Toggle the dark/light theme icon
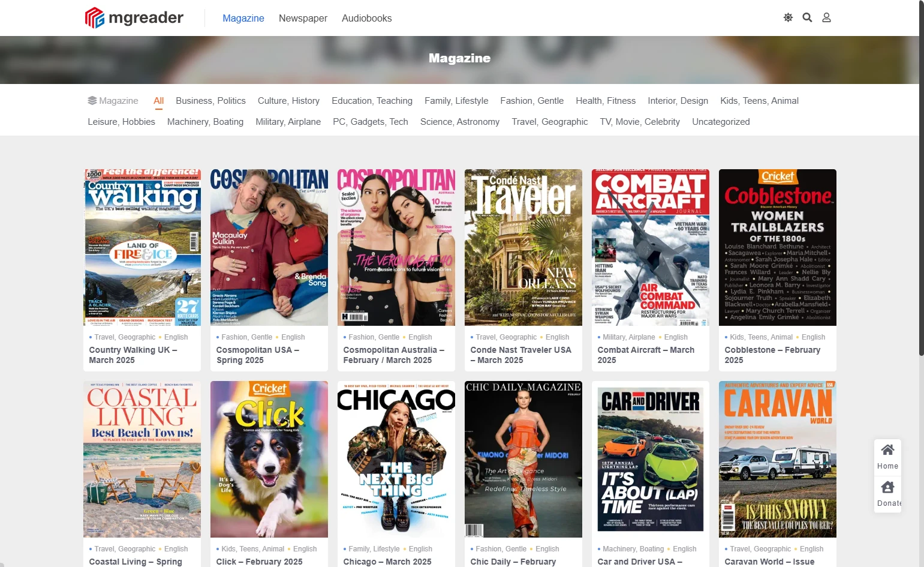Screen dimensions: 924x567 tap(788, 18)
